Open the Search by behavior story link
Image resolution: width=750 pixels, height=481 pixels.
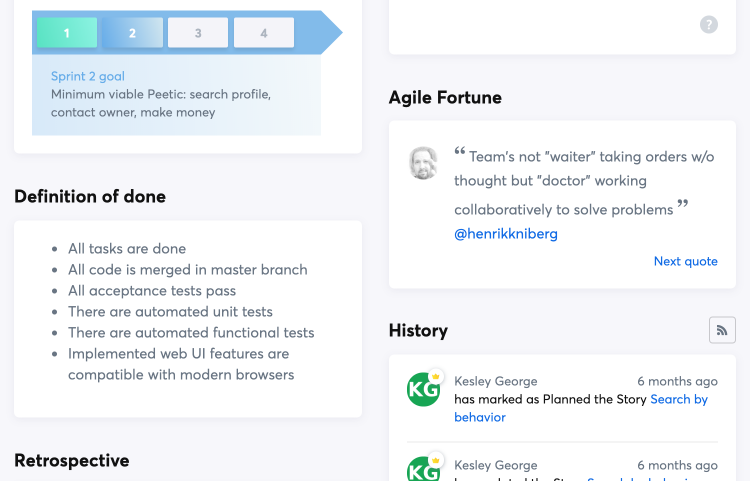tap(679, 399)
